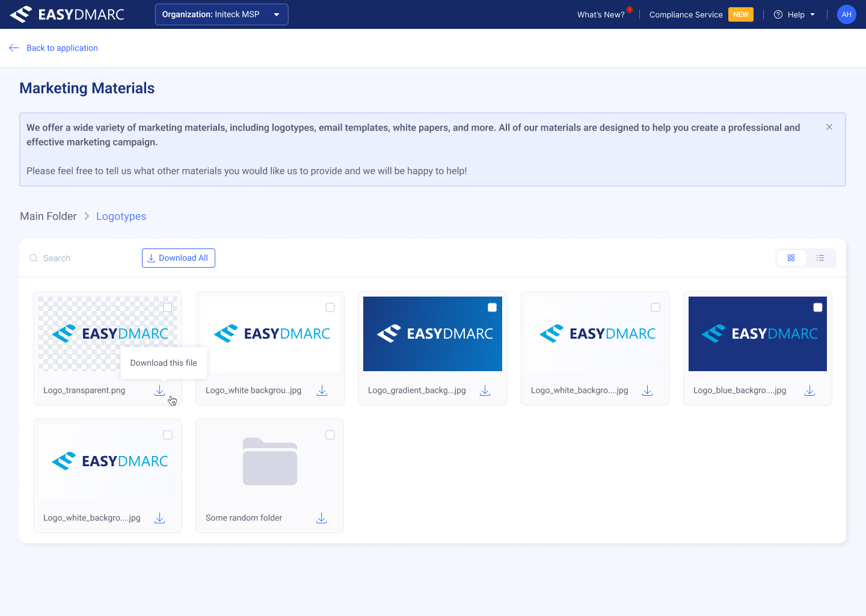The width and height of the screenshot is (866, 616).
Task: Click the Marketing Materials heading
Action: [x=87, y=88]
